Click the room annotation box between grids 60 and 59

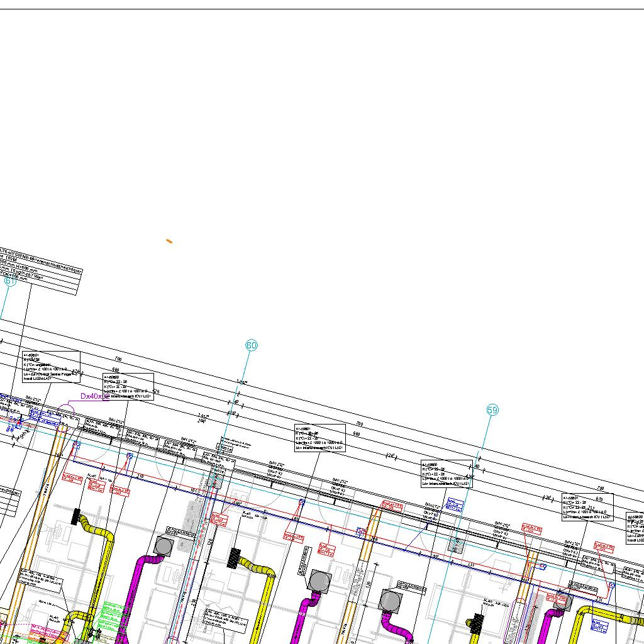pos(320,438)
